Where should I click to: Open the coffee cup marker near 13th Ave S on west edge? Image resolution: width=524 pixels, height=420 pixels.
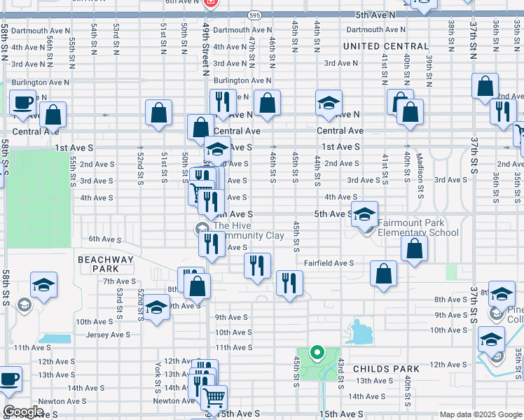pyautogui.click(x=8, y=381)
